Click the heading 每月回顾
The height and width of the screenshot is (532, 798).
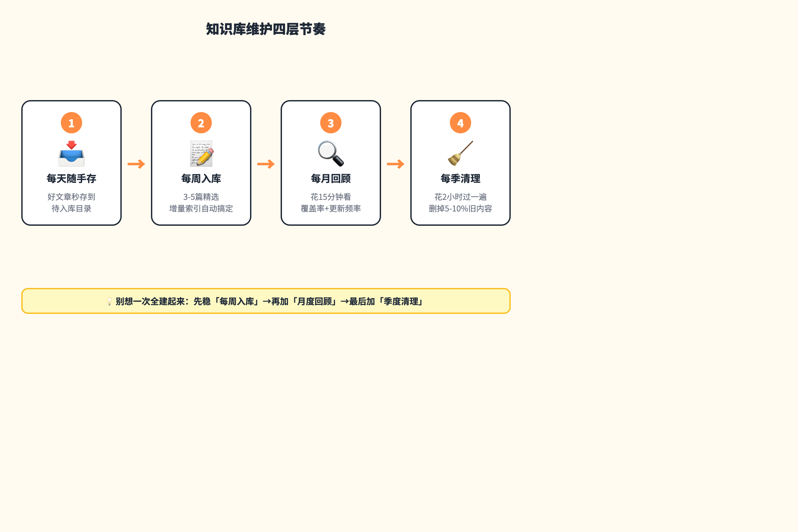click(x=331, y=179)
